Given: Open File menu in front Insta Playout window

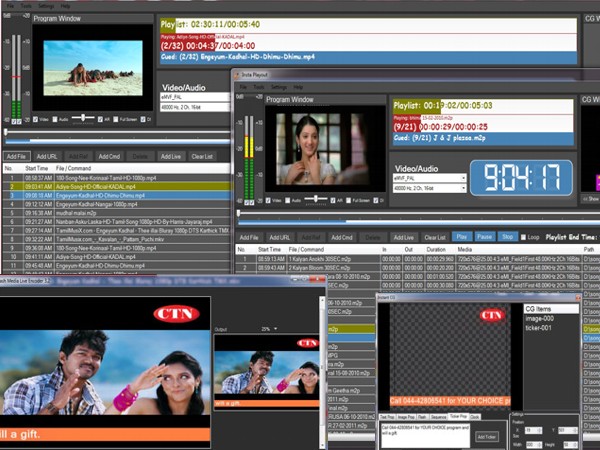Looking at the screenshot, I should [243, 87].
